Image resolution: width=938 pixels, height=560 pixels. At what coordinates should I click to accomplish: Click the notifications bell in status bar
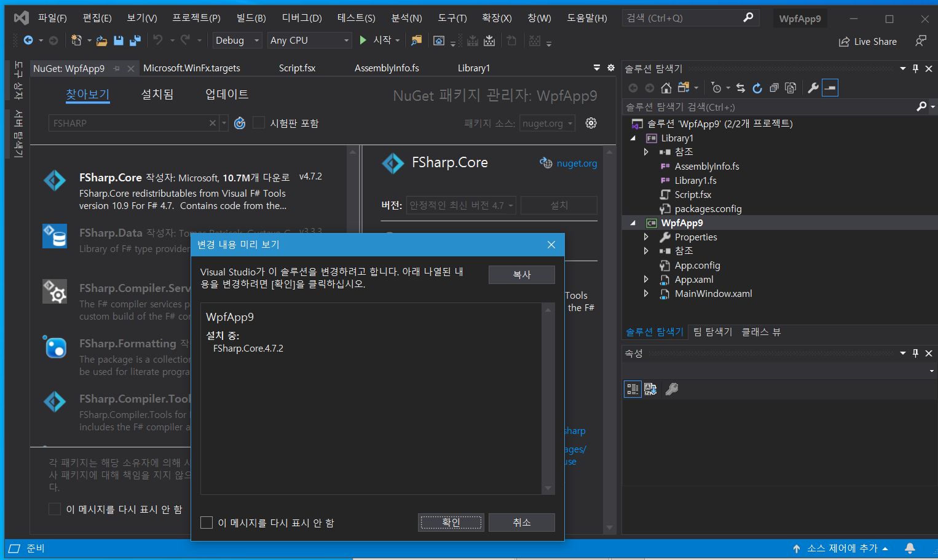pos(910,548)
